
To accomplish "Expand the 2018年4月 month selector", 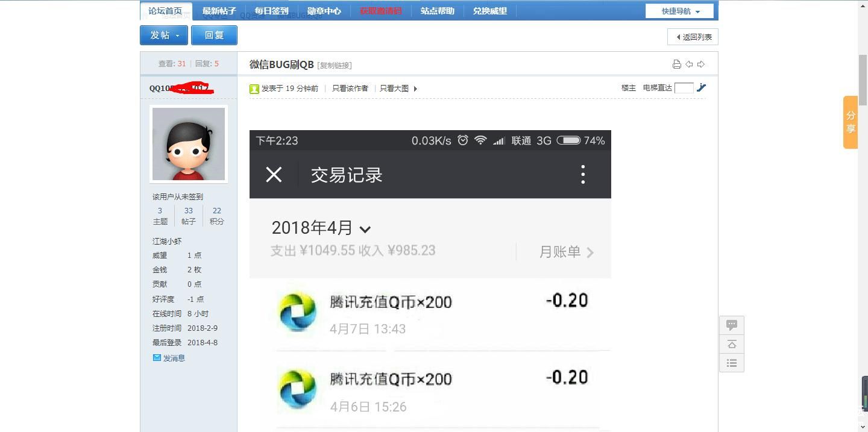I will 321,228.
